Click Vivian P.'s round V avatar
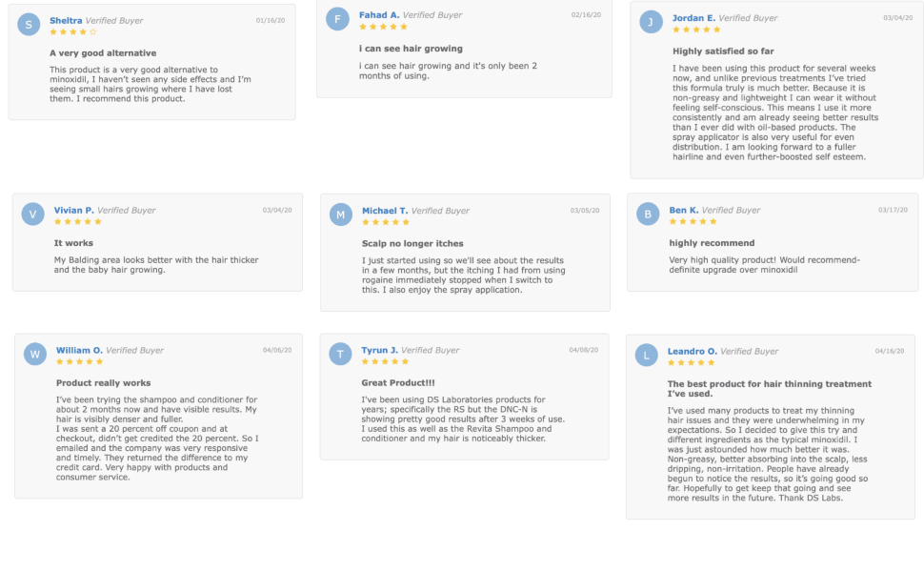The height and width of the screenshot is (572, 924). (33, 214)
